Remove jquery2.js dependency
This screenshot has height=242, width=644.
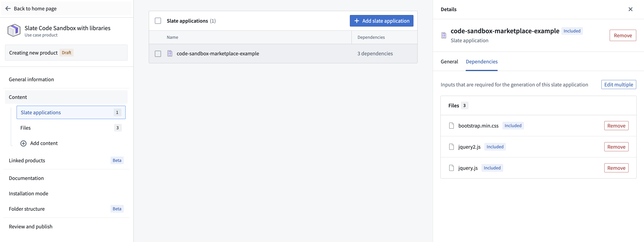pyautogui.click(x=616, y=147)
